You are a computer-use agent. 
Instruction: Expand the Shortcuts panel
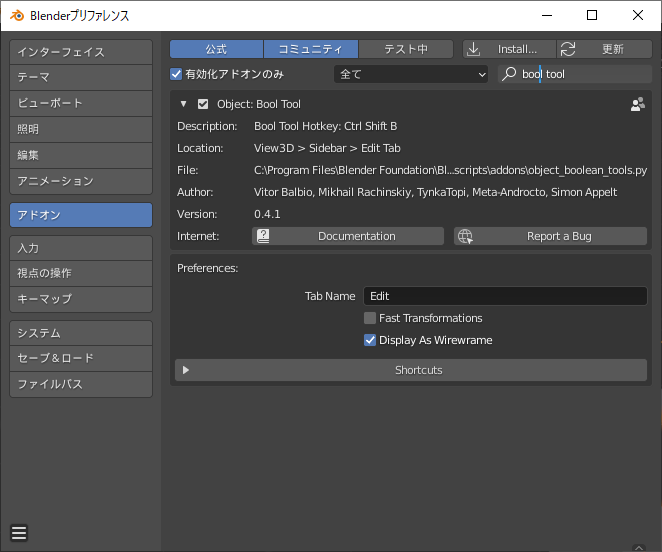411,370
